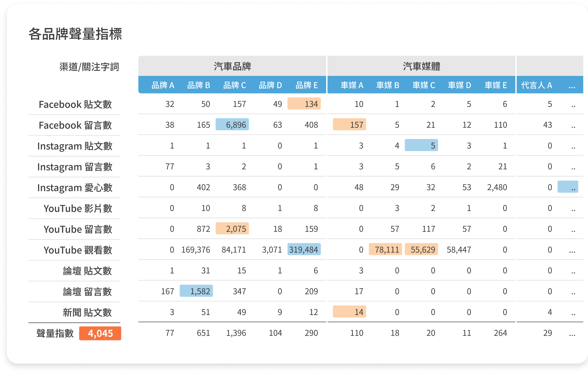Viewport: 588px width, 373px height.
Task: Click the 新聞 貼文數 row label
Action: coord(87,312)
